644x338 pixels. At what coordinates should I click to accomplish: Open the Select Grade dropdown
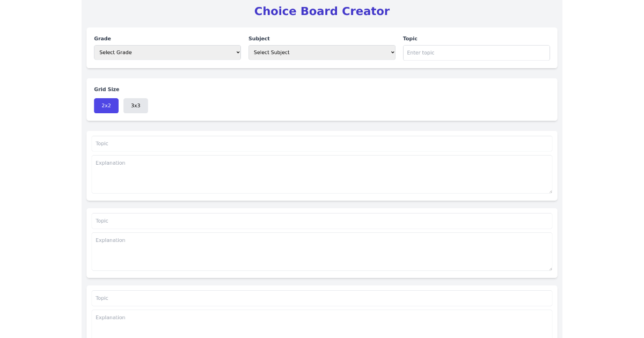[x=167, y=52]
